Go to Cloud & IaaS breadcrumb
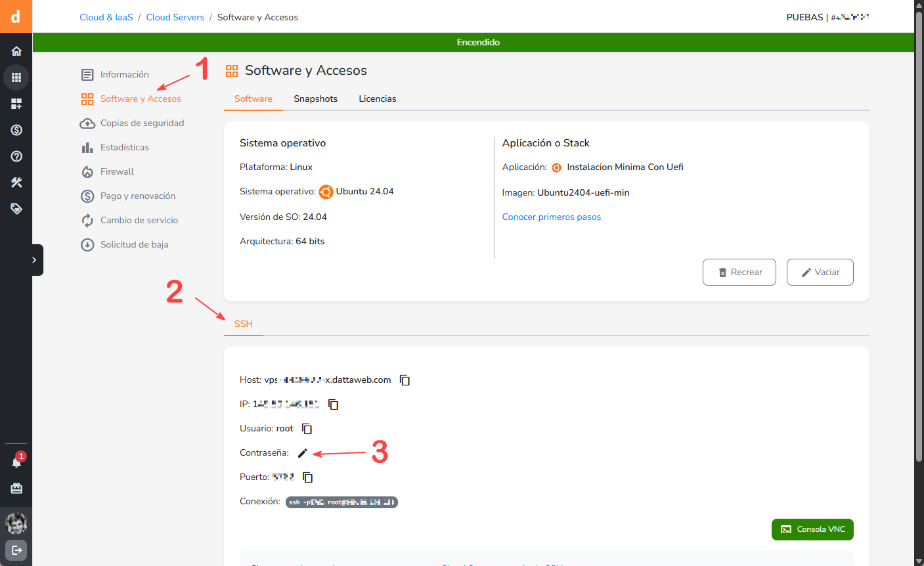Viewport: 924px width, 566px height. (x=106, y=17)
